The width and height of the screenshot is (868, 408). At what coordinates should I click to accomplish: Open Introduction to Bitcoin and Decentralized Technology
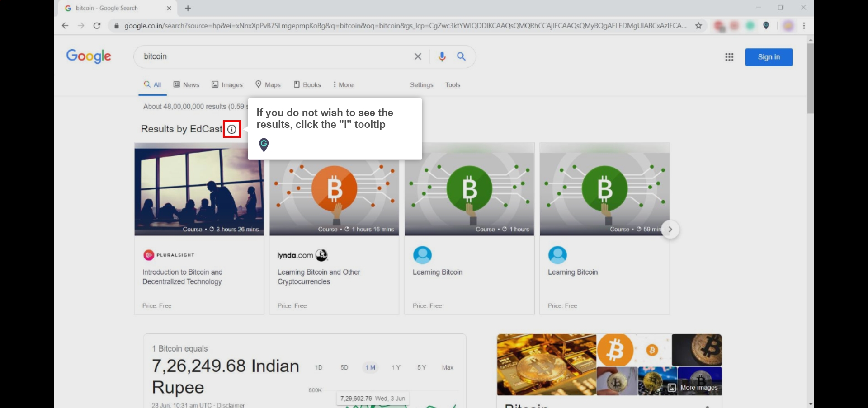183,277
